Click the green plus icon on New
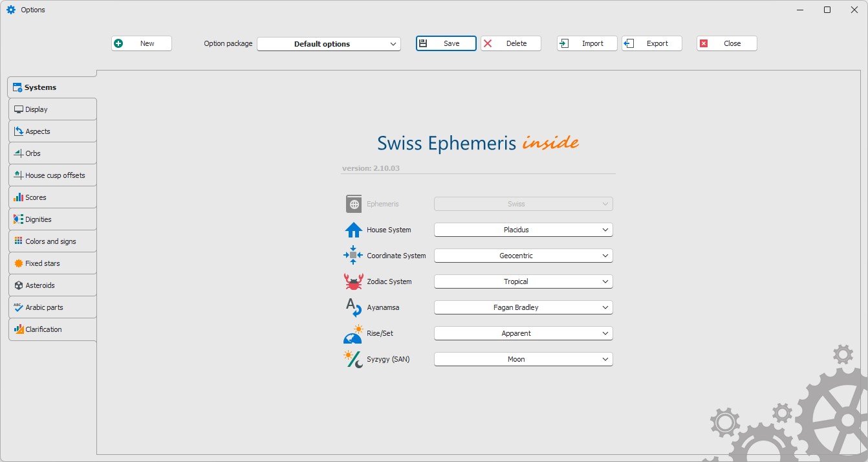Image resolution: width=868 pixels, height=462 pixels. coord(118,43)
